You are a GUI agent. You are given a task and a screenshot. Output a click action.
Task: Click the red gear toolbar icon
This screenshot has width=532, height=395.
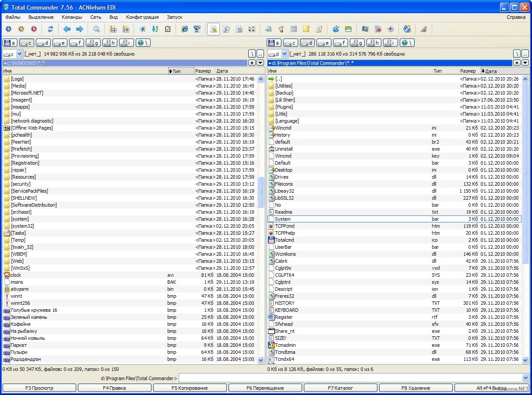[x=34, y=29]
